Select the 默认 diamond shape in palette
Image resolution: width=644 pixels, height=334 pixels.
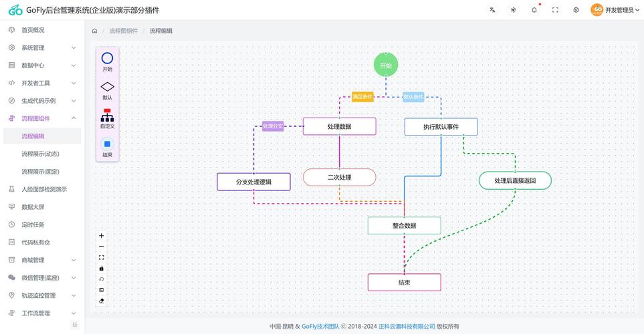[107, 91]
